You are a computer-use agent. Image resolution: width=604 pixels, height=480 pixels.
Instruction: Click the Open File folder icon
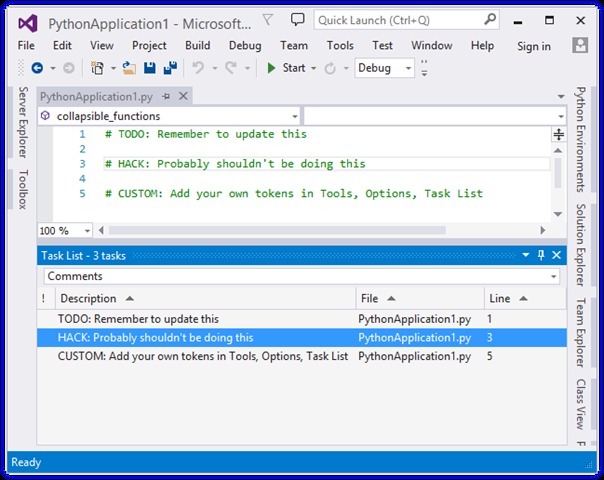(x=130, y=68)
